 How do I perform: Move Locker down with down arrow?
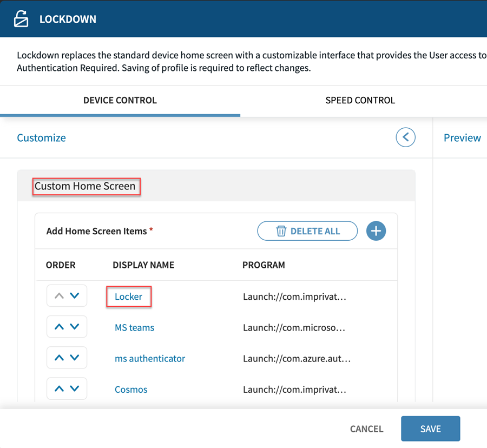[x=75, y=296]
